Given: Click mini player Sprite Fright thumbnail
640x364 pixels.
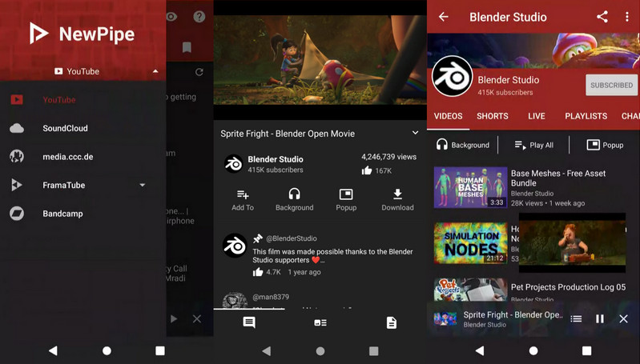Looking at the screenshot, I should (x=445, y=318).
